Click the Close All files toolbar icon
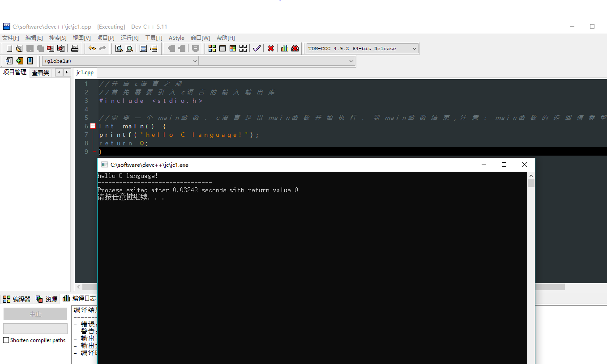 tap(61, 48)
